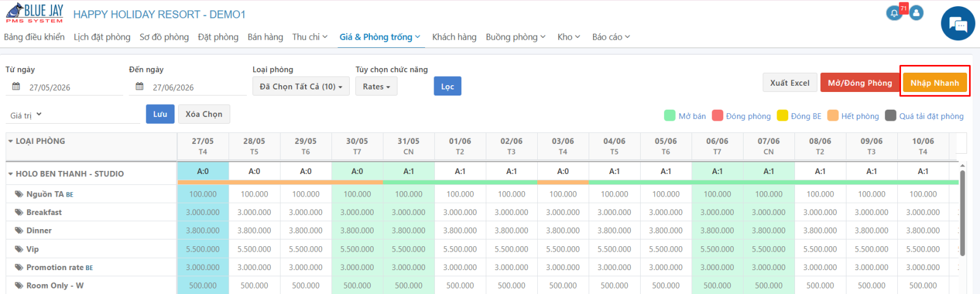Click the calendar icon beside Đến ngày
Screen dimensions: 980x294
tap(140, 87)
